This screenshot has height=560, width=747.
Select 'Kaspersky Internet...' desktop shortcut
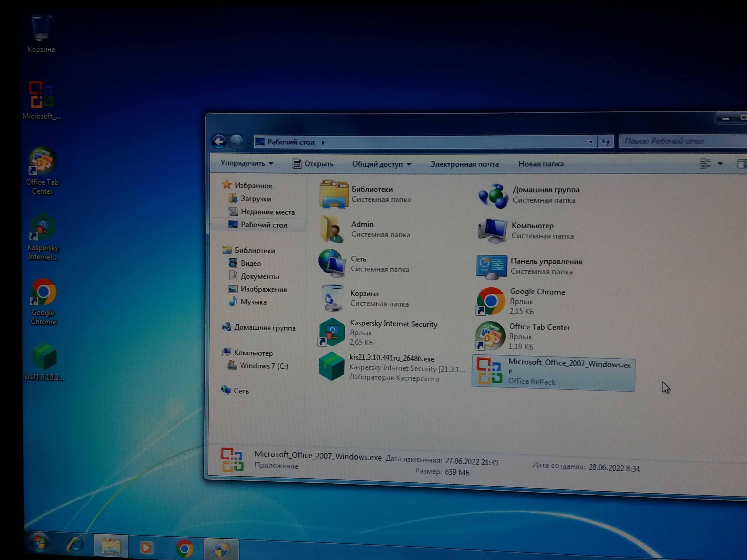(x=43, y=237)
